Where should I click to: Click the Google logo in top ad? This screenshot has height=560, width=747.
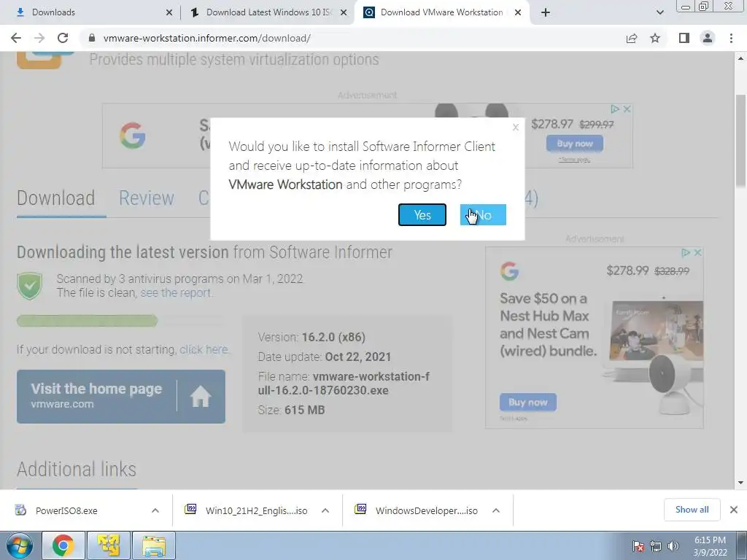[133, 136]
